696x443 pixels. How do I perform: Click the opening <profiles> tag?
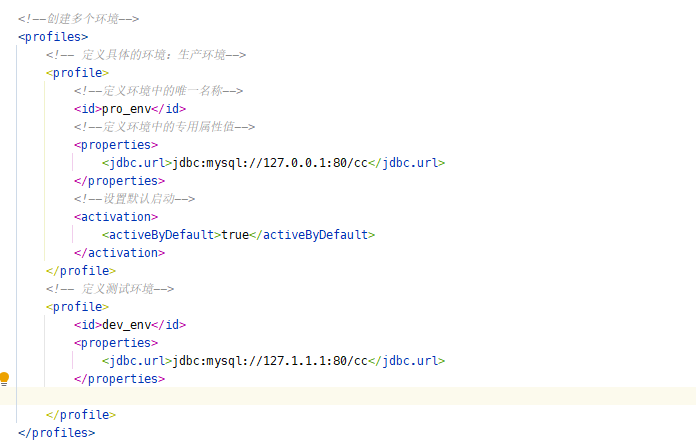pos(53,37)
